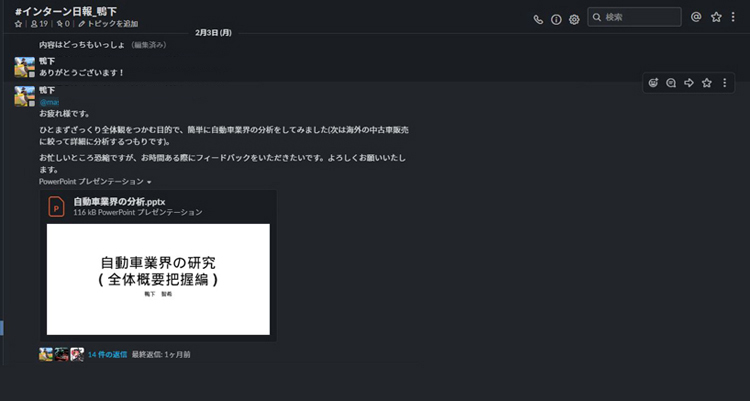This screenshot has width=750, height=401.
Task: Show mentions with the @ icon
Action: click(x=696, y=17)
